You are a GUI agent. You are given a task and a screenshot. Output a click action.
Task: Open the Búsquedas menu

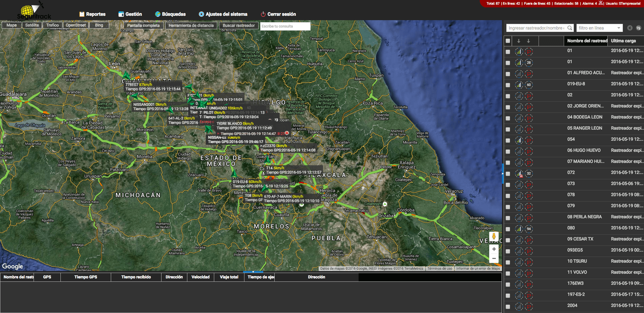(170, 14)
